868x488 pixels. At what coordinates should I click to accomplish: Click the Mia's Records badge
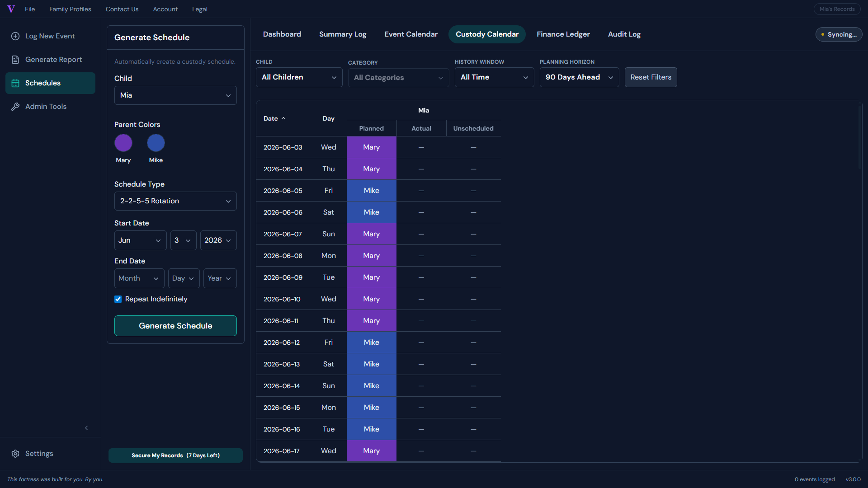point(837,9)
